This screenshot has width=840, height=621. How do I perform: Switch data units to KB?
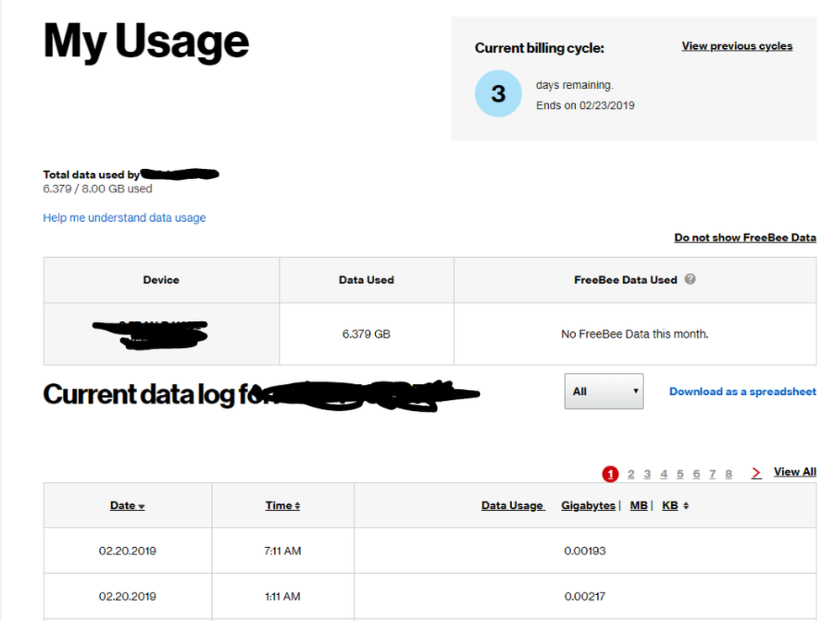pyautogui.click(x=670, y=505)
